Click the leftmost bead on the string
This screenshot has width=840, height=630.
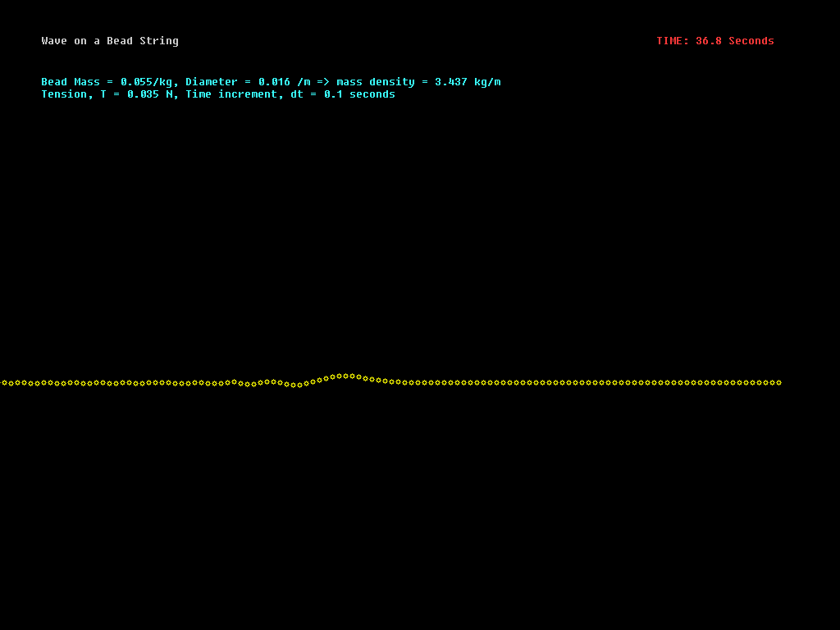pyautogui.click(x=4, y=382)
